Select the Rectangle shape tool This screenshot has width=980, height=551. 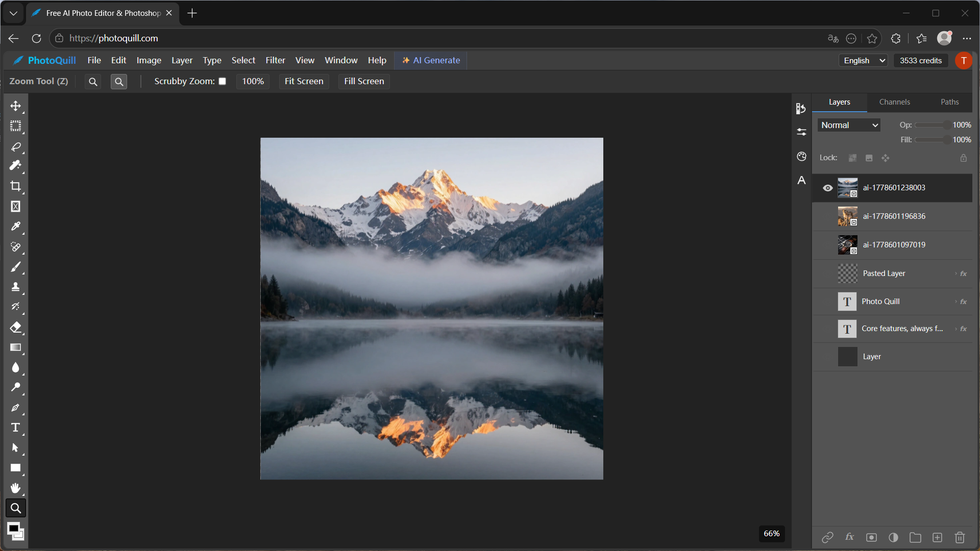point(16,468)
